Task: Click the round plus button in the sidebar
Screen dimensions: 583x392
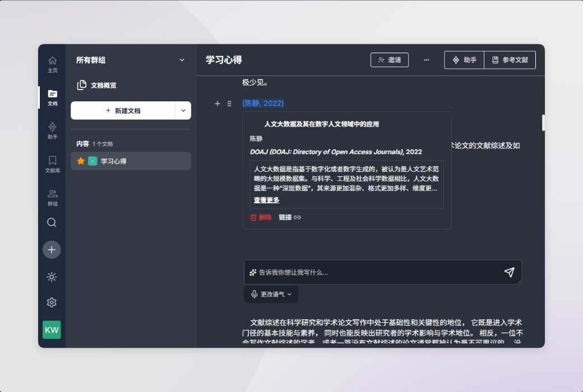Action: click(52, 250)
